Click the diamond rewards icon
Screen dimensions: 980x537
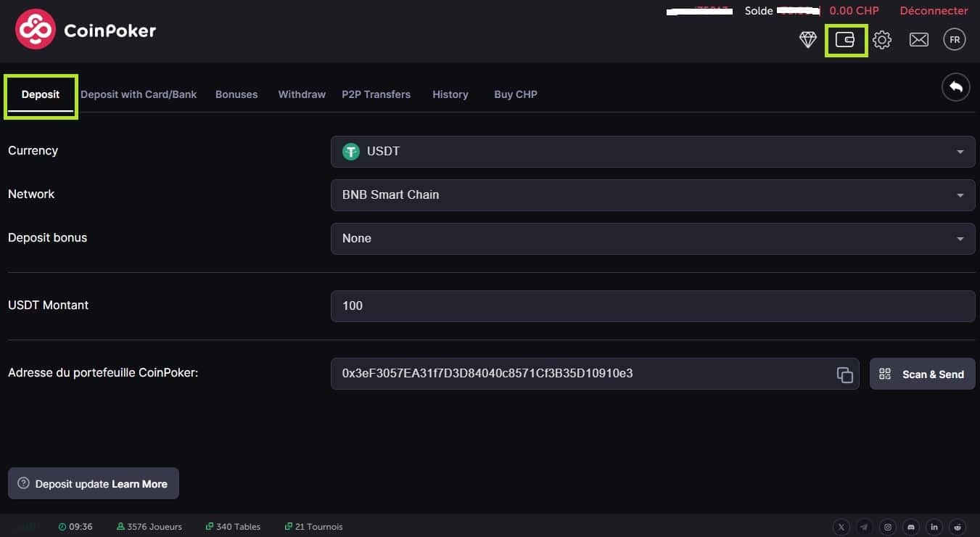click(808, 40)
